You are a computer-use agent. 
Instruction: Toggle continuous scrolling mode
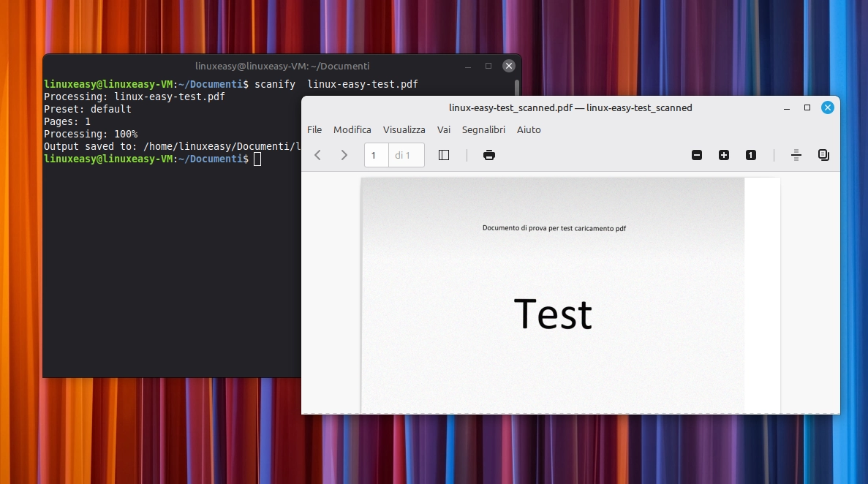point(797,155)
